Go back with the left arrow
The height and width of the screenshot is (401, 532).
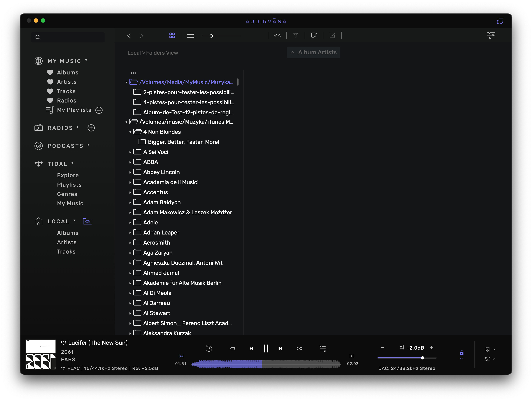tap(129, 36)
